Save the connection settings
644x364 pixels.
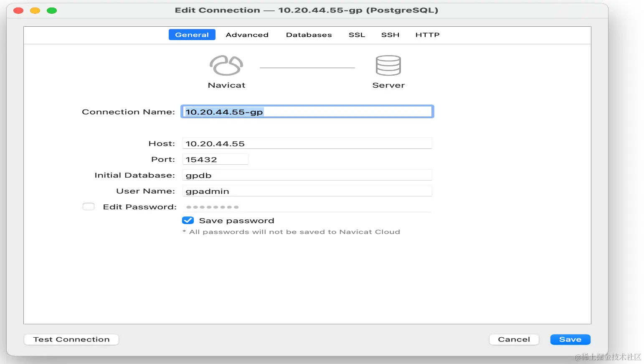(x=570, y=339)
